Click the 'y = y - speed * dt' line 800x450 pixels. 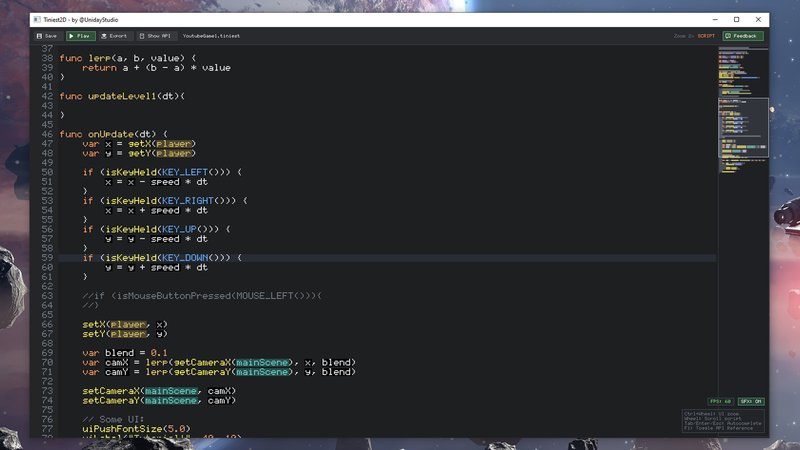point(156,239)
